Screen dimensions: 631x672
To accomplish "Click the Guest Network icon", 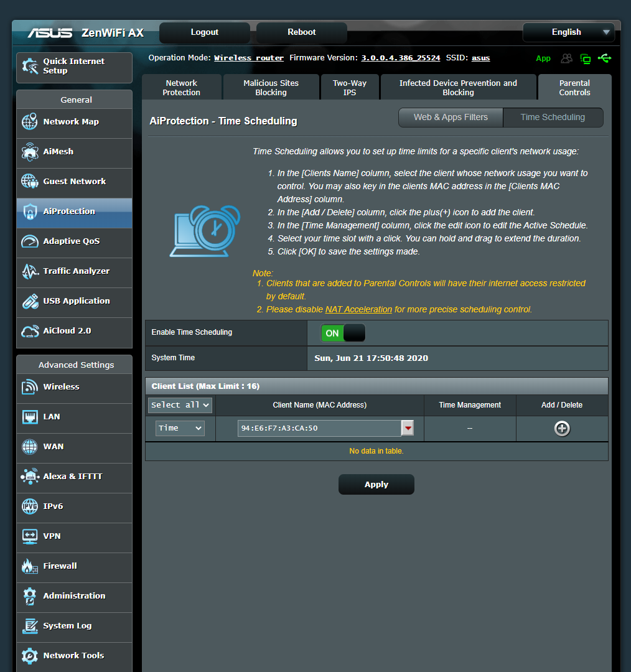I will [x=30, y=181].
